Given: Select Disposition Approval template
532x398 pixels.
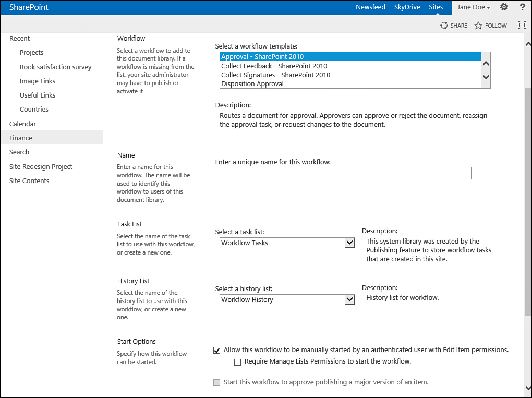Looking at the screenshot, I should click(350, 83).
